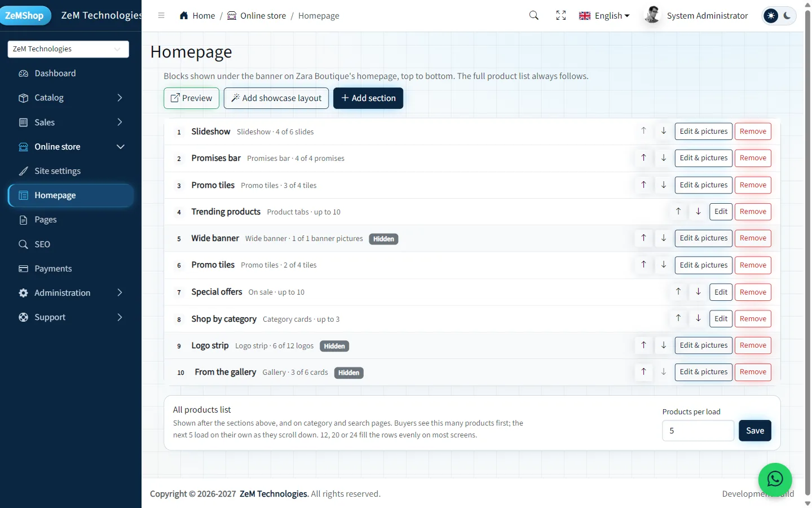Expand the Administration sidebar menu
Screen dimensions: 812x508
tap(70, 293)
